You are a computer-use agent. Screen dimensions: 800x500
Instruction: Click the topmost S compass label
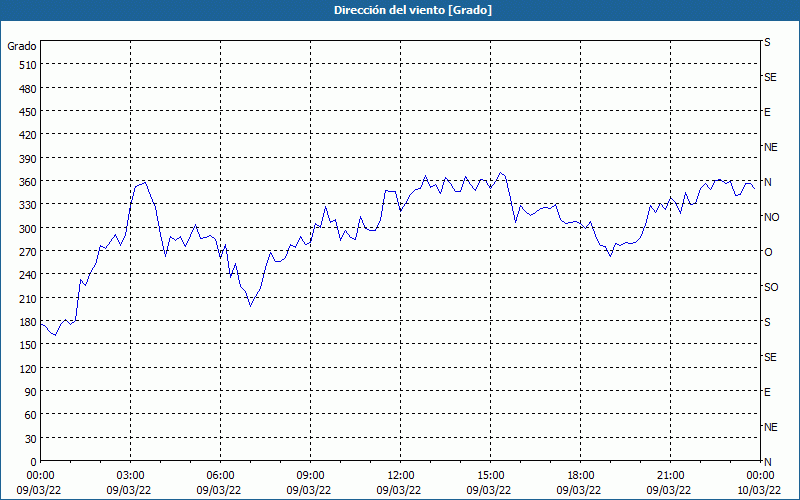point(767,42)
